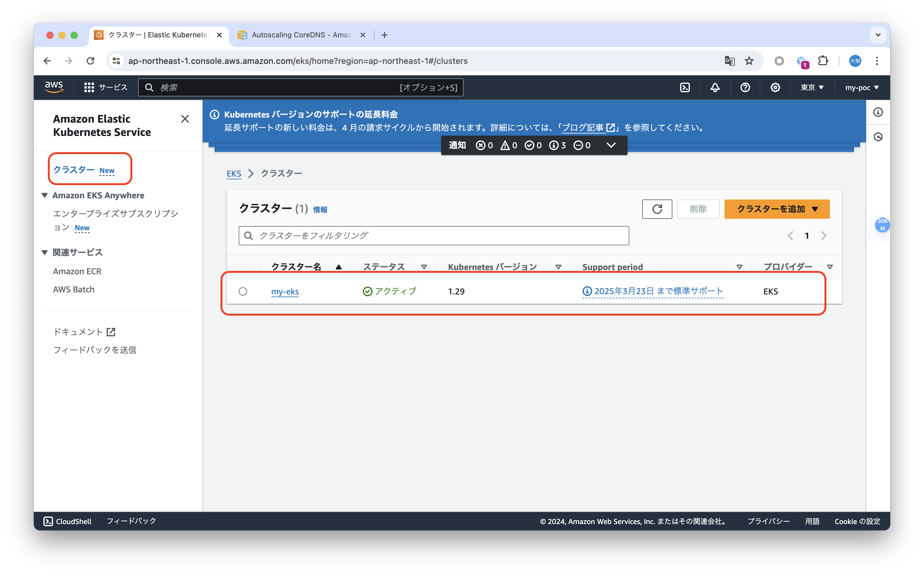Refresh the cluster list
The image size is (924, 575).
pyautogui.click(x=657, y=209)
